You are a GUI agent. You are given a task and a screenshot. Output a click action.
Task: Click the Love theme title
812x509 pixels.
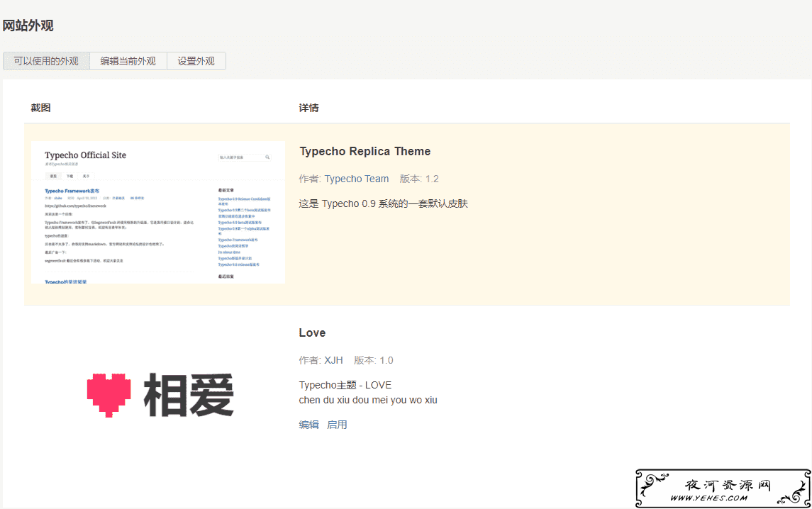(x=312, y=333)
